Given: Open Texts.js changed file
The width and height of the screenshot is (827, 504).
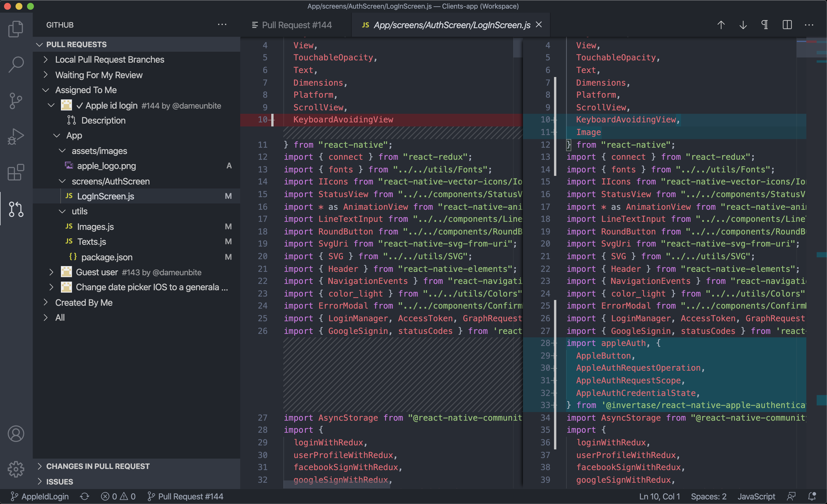Looking at the screenshot, I should [x=136, y=242].
